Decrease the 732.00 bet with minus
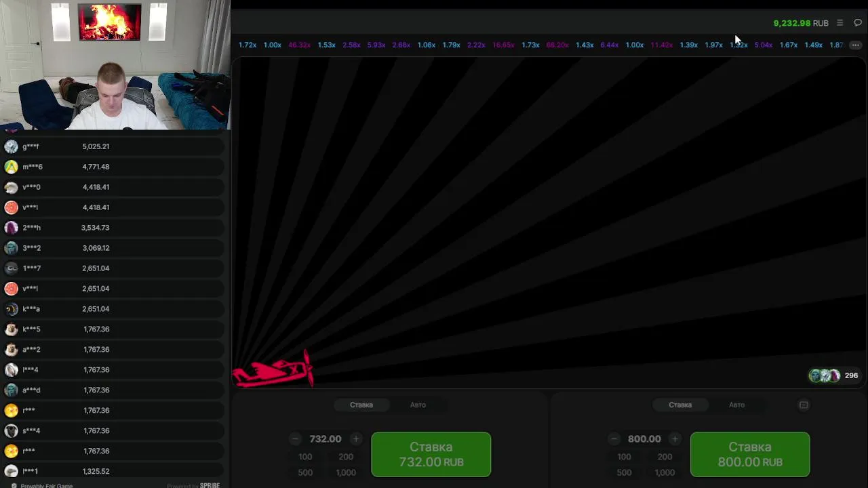Image resolution: width=868 pixels, height=488 pixels. point(295,439)
